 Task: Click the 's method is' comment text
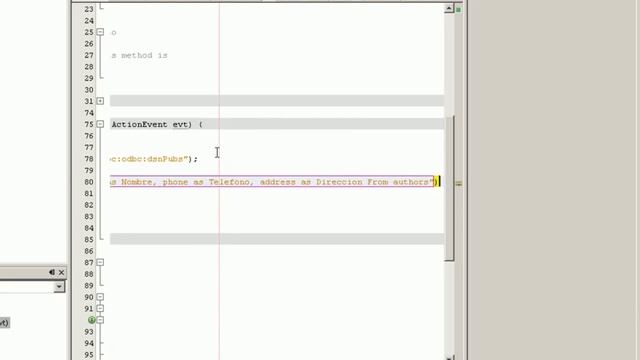(x=140, y=55)
